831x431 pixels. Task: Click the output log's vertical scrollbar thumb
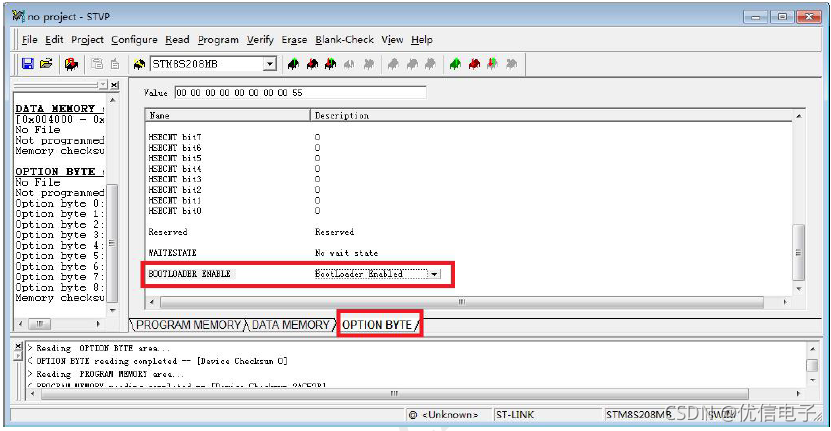point(812,365)
